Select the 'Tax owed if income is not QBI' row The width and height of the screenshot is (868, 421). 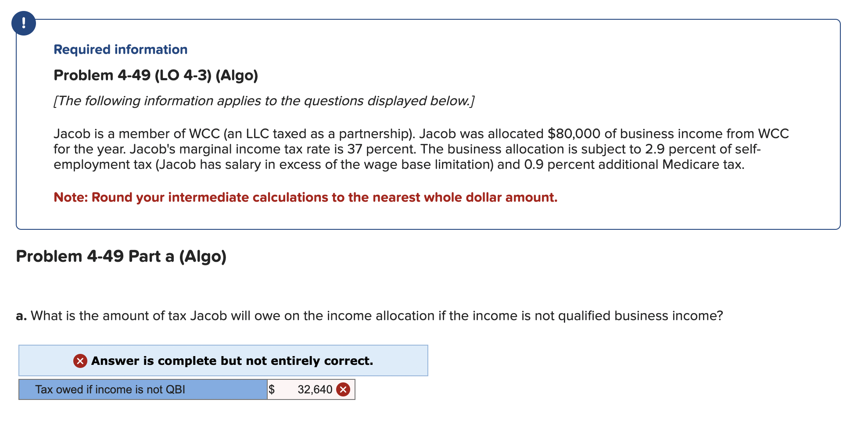pos(140,389)
